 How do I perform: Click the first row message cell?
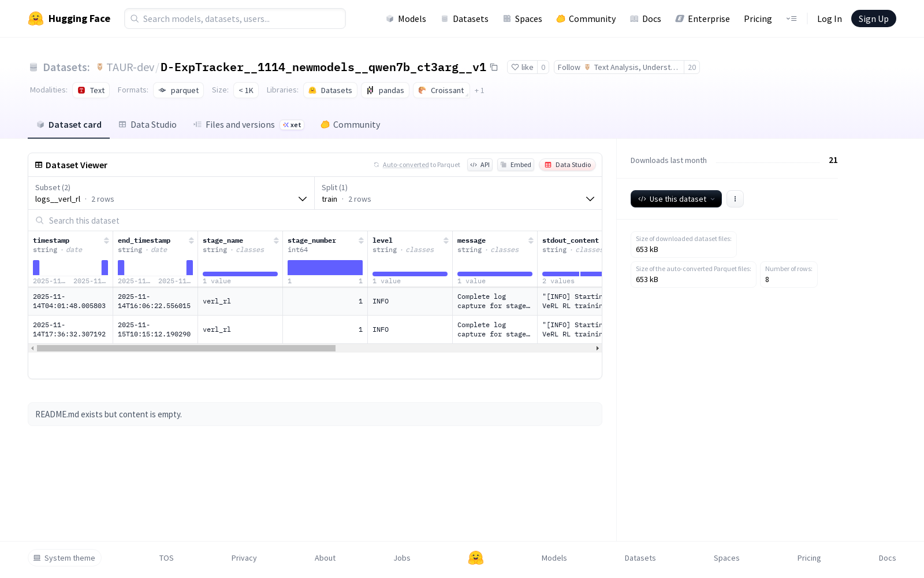pos(495,301)
